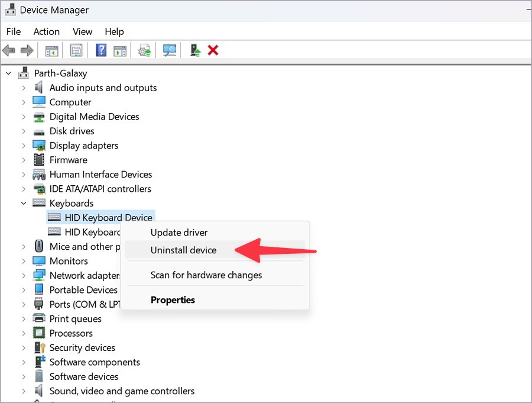Show or hide console tree toolbar icon

click(52, 51)
